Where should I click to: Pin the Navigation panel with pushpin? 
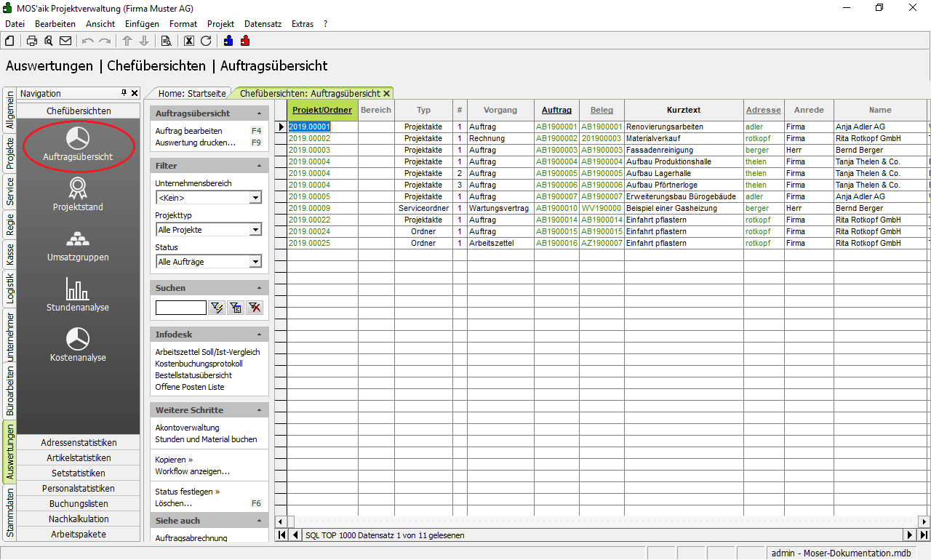(124, 93)
